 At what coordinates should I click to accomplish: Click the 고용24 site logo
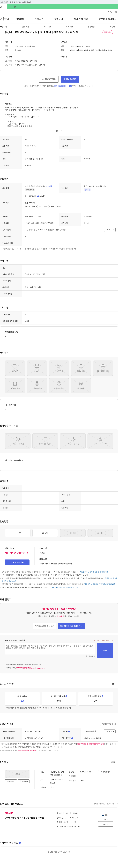pyautogui.click(x=4, y=19)
